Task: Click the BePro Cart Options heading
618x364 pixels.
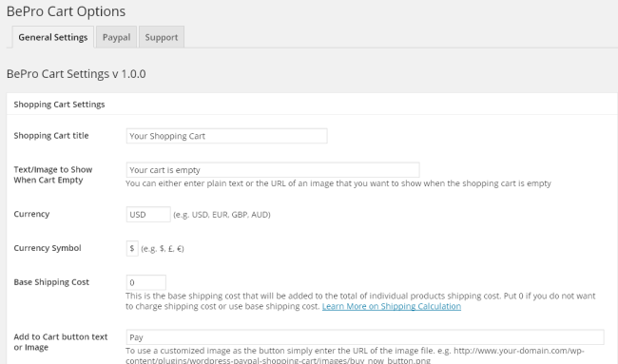Action: coord(67,11)
